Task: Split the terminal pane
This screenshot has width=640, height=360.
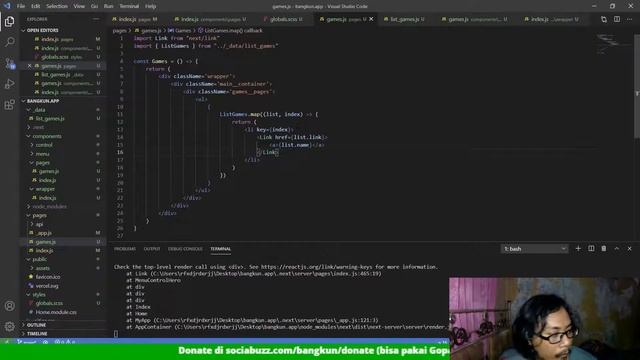Action: (x=591, y=249)
